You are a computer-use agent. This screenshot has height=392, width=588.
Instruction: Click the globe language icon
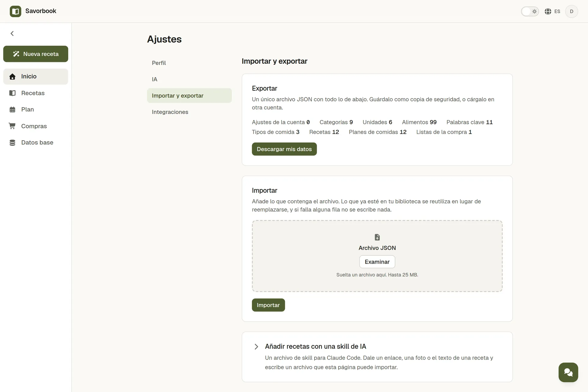click(548, 11)
